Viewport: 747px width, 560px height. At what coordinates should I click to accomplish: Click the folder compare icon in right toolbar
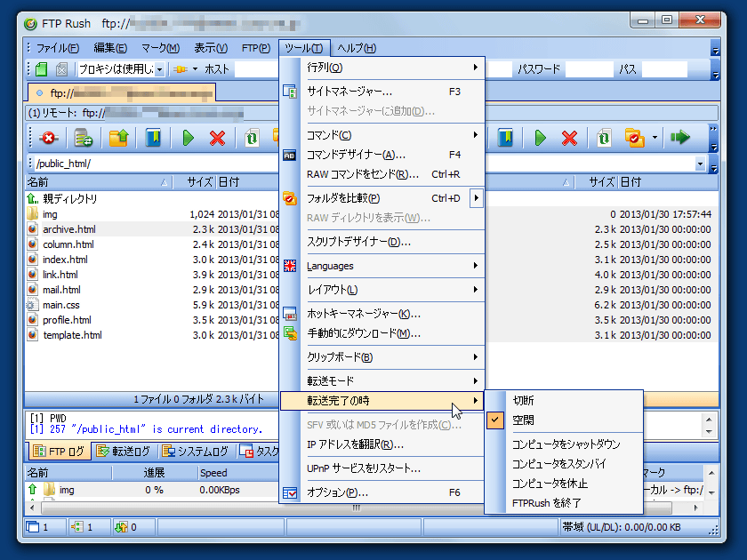click(635, 138)
